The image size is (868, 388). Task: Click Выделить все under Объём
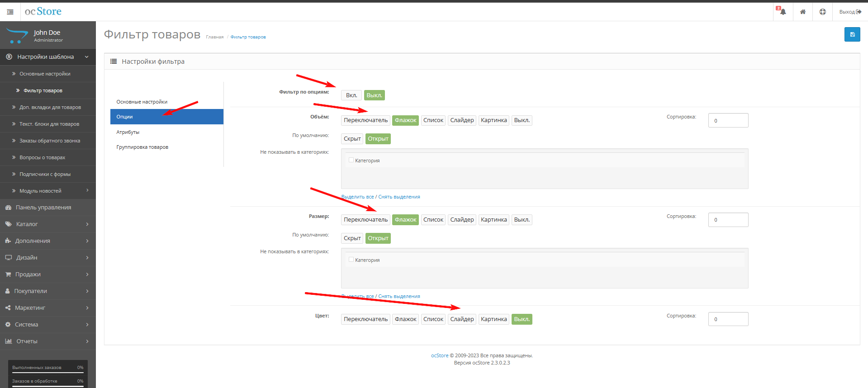(x=357, y=197)
